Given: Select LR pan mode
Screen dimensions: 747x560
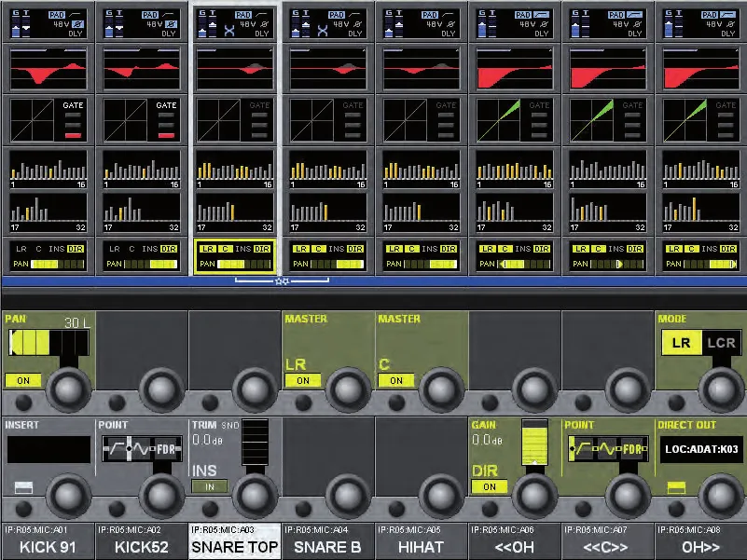Looking at the screenshot, I should [682, 343].
